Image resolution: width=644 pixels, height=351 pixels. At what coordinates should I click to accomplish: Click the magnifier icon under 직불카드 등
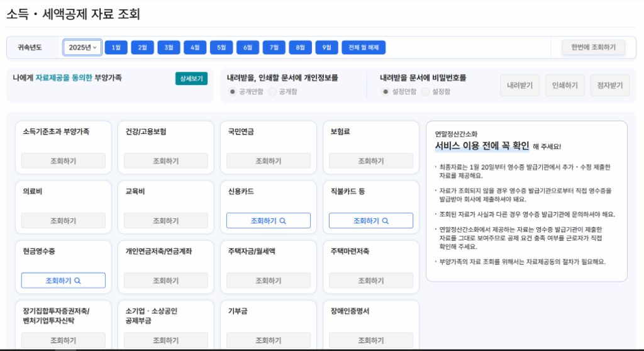click(x=386, y=221)
